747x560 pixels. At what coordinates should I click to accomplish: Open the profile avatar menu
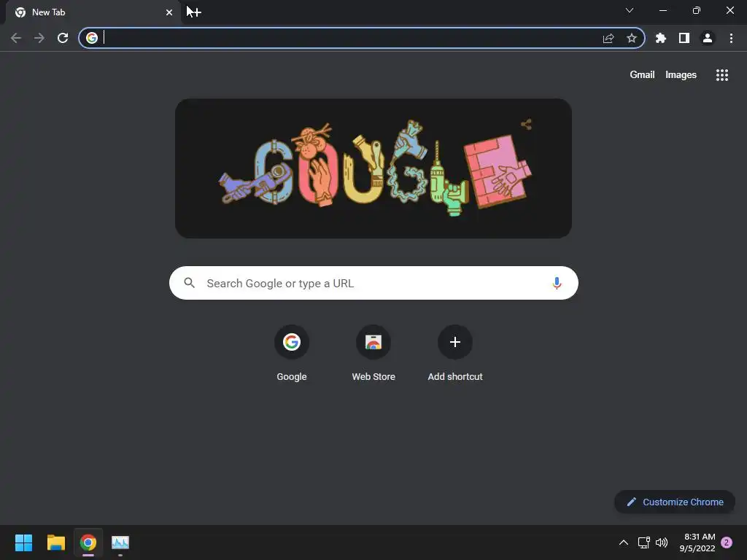[708, 38]
